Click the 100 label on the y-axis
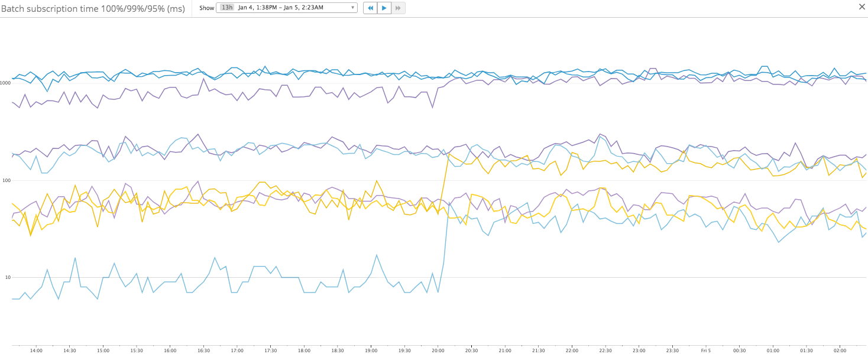The height and width of the screenshot is (354, 868). (7, 180)
